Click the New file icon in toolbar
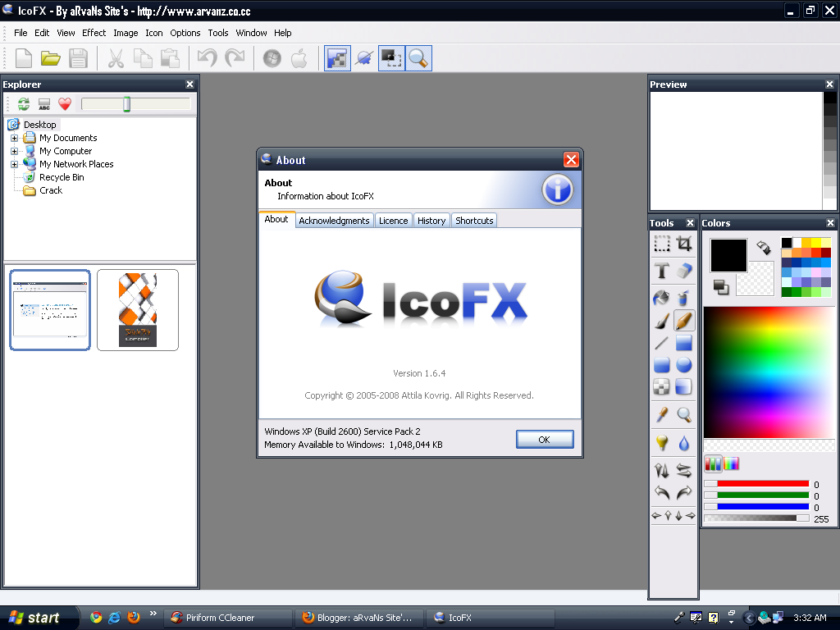The width and height of the screenshot is (840, 630). coord(24,58)
